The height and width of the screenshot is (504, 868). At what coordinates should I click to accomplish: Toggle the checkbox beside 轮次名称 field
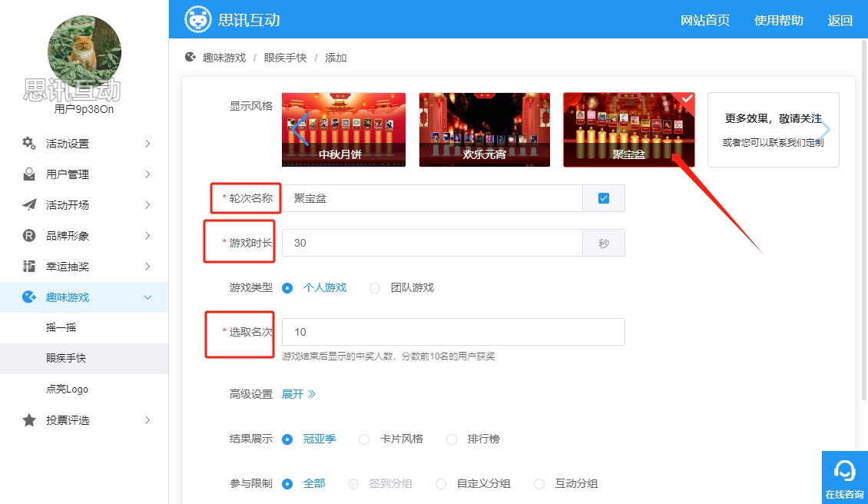click(604, 198)
